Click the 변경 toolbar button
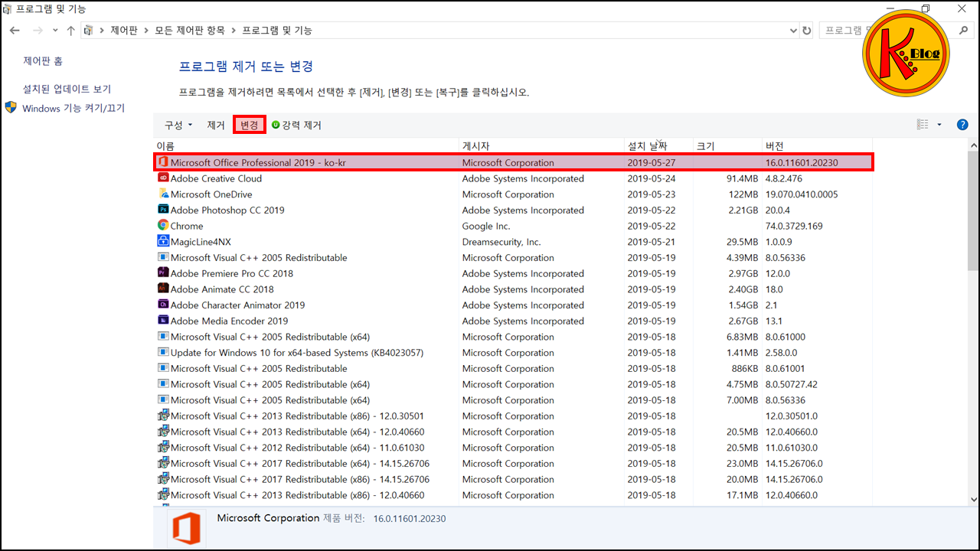980x551 pixels. pos(250,125)
